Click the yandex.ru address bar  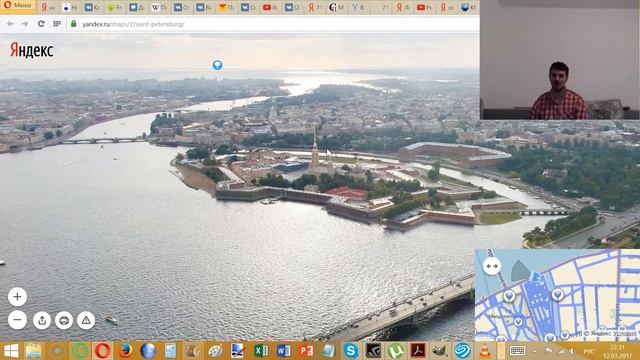pyautogui.click(x=273, y=24)
